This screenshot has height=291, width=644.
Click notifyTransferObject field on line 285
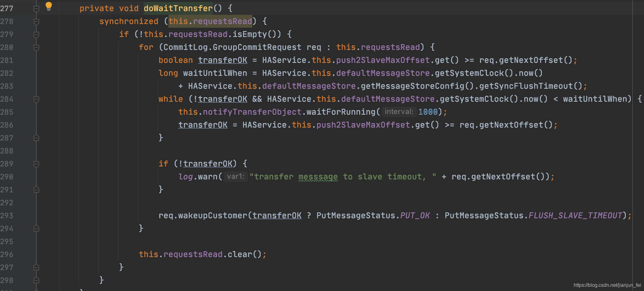[x=252, y=112]
